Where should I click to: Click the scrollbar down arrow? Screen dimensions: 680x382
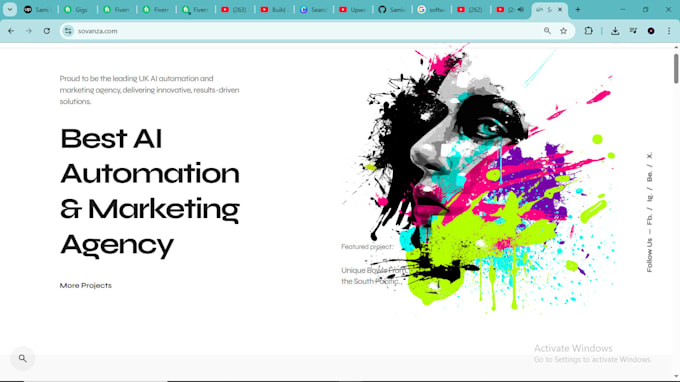[x=676, y=376]
